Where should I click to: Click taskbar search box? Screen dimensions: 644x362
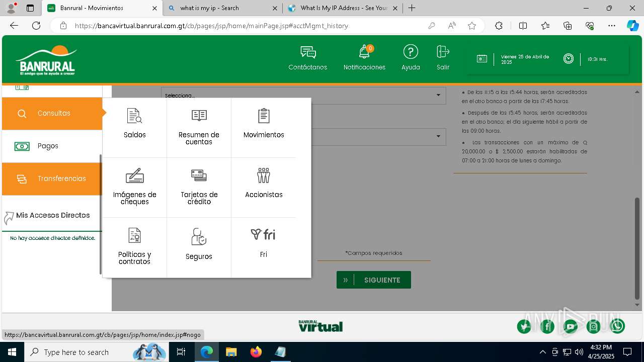(96, 352)
